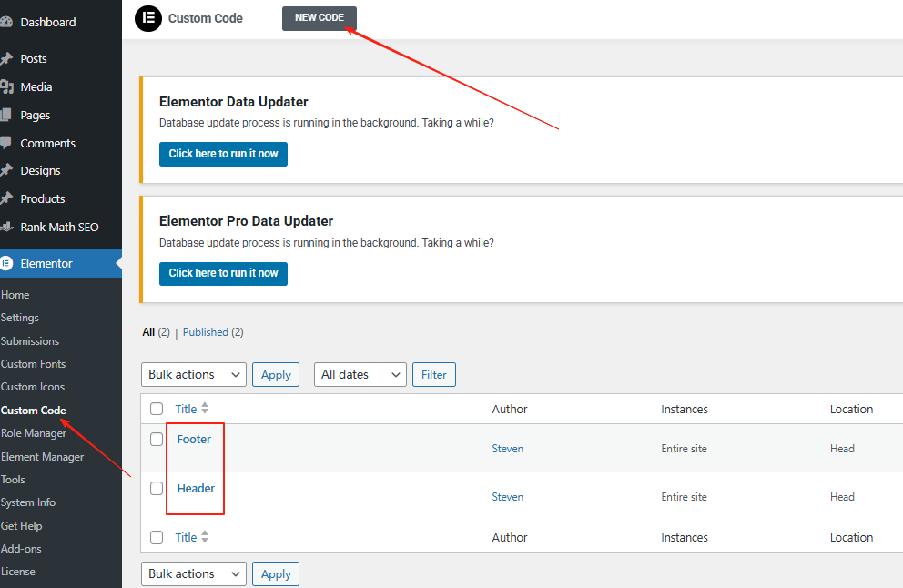The width and height of the screenshot is (903, 588).
Task: Click the Media library icon
Action: point(6,87)
